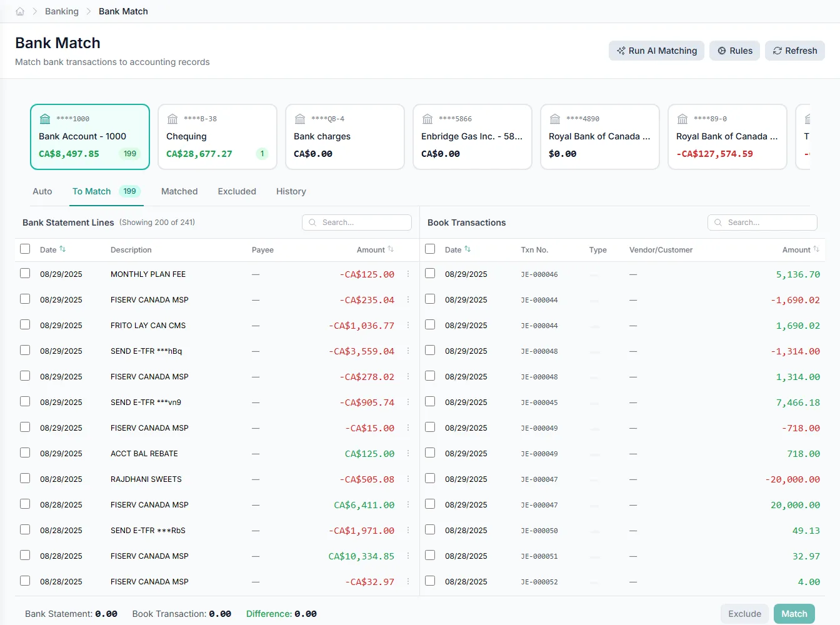Screen dimensions: 840x625
Task: Focus book transactions search field
Action: coord(762,222)
